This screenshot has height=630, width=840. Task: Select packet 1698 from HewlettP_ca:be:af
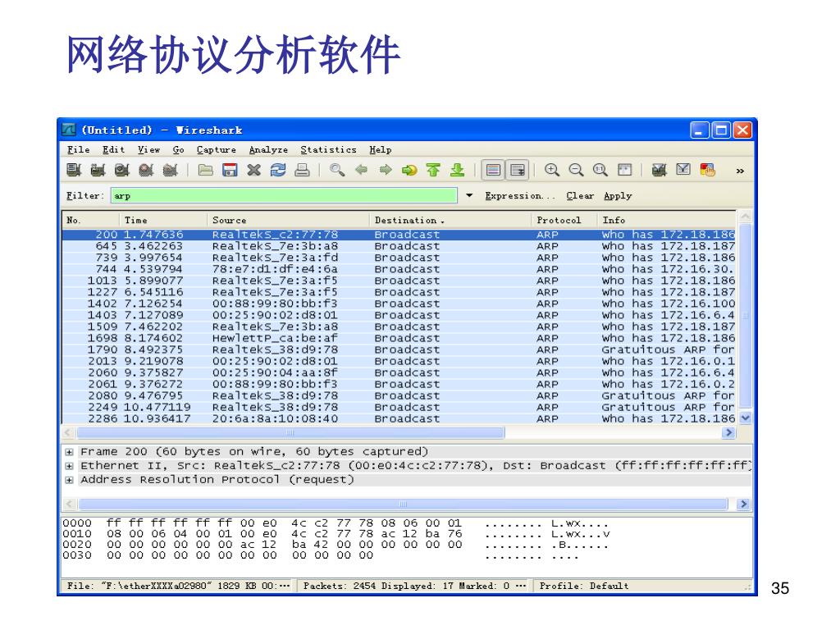tap(399, 339)
